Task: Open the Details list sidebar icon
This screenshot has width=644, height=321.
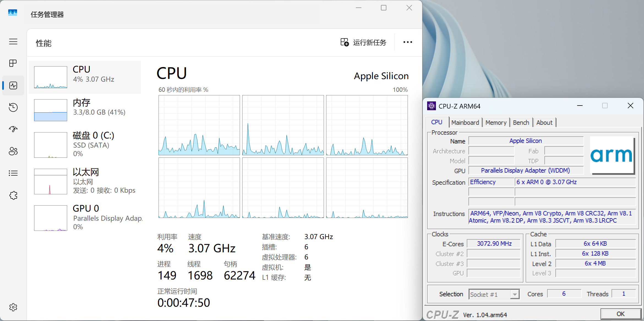Action: 13,173
